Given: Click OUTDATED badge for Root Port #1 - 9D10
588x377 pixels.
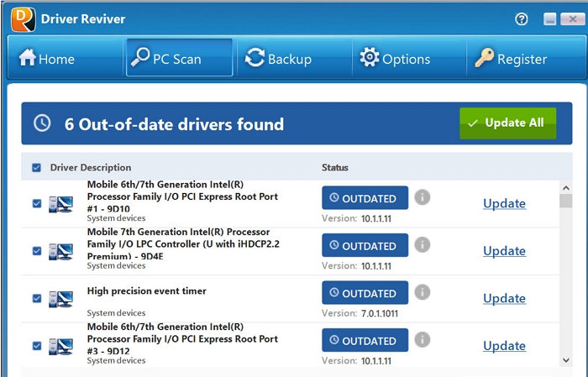Looking at the screenshot, I should (x=365, y=198).
